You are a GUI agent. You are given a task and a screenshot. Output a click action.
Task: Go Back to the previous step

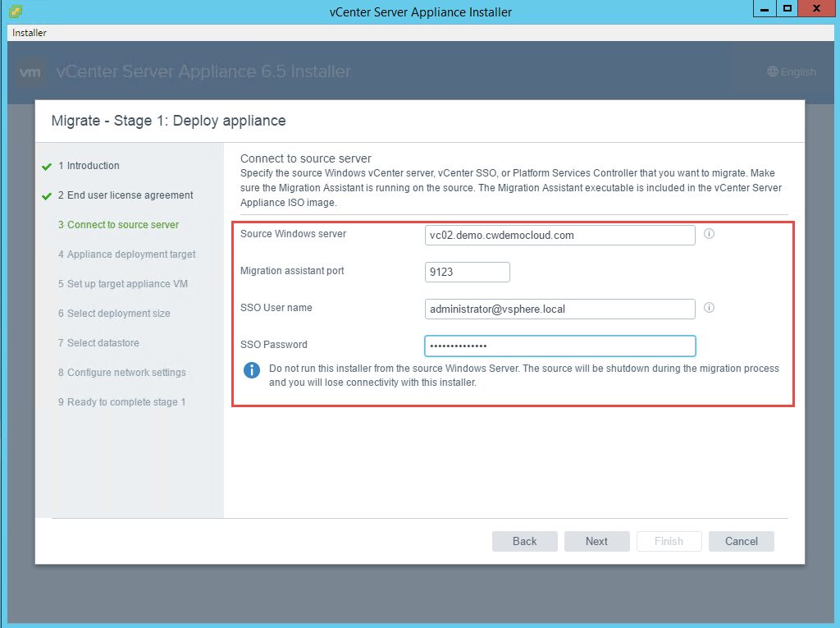pyautogui.click(x=524, y=541)
